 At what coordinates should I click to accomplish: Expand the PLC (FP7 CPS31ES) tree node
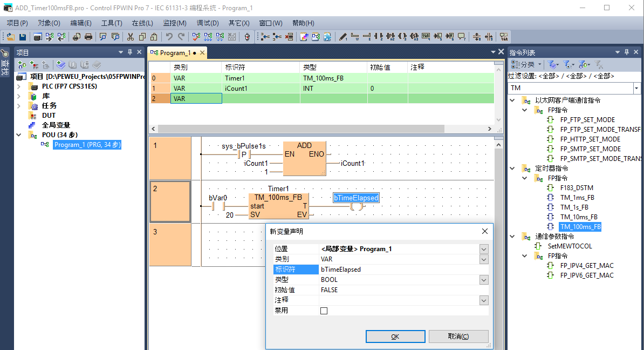(19, 86)
